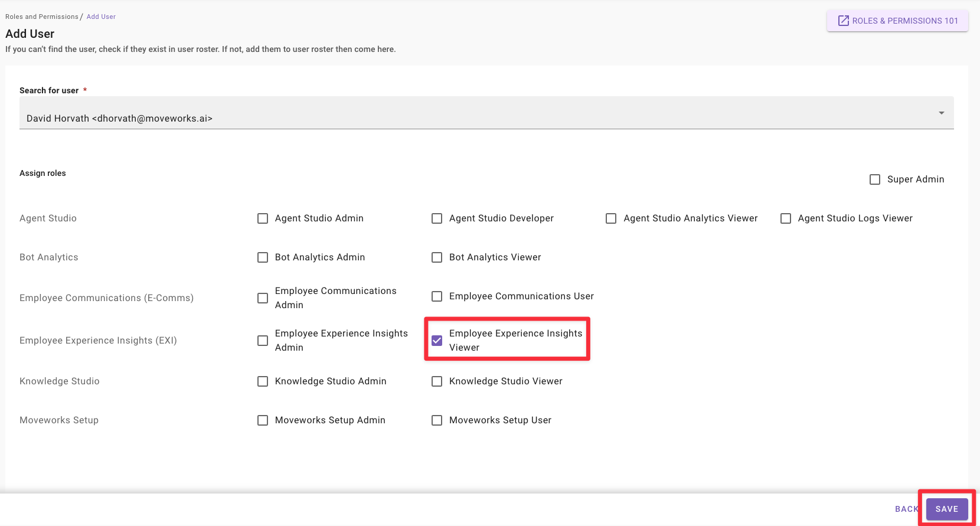The width and height of the screenshot is (980, 526).
Task: Click the BACK button
Action: 907,509
